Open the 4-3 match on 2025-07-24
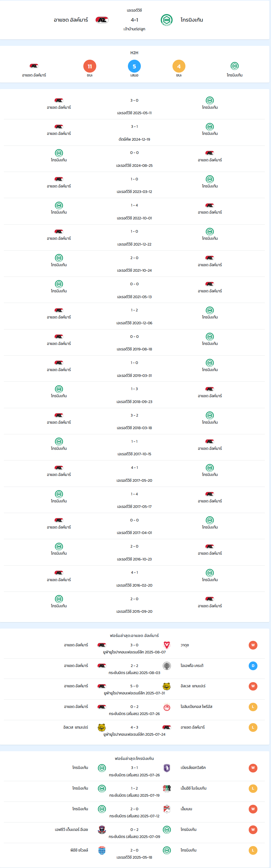Image resolution: width=271 pixels, height=868 pixels. point(134,730)
